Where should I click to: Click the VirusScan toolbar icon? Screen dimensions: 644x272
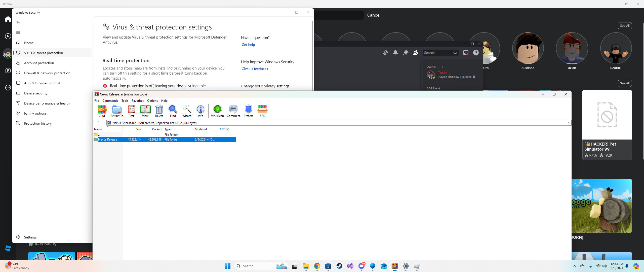point(217,111)
